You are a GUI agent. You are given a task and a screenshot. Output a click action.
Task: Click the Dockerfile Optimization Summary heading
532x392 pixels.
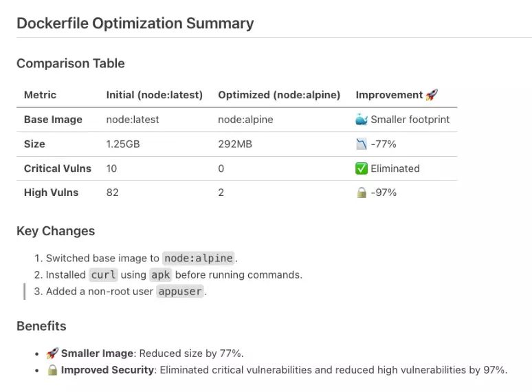pyautogui.click(x=135, y=23)
